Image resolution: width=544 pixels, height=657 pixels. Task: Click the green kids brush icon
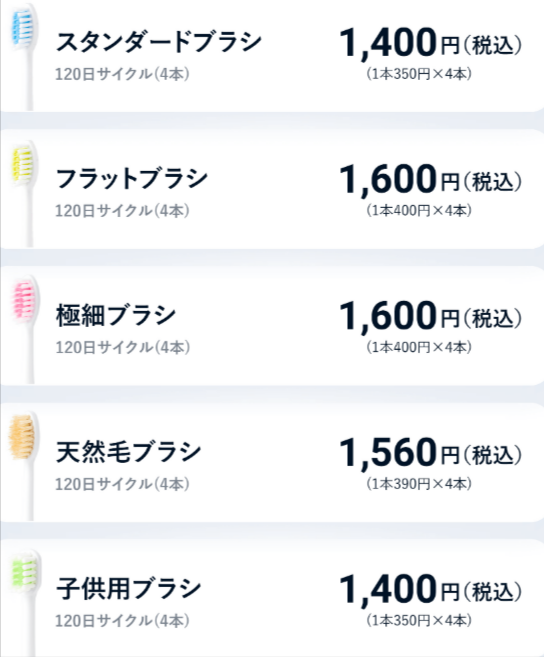(25, 603)
